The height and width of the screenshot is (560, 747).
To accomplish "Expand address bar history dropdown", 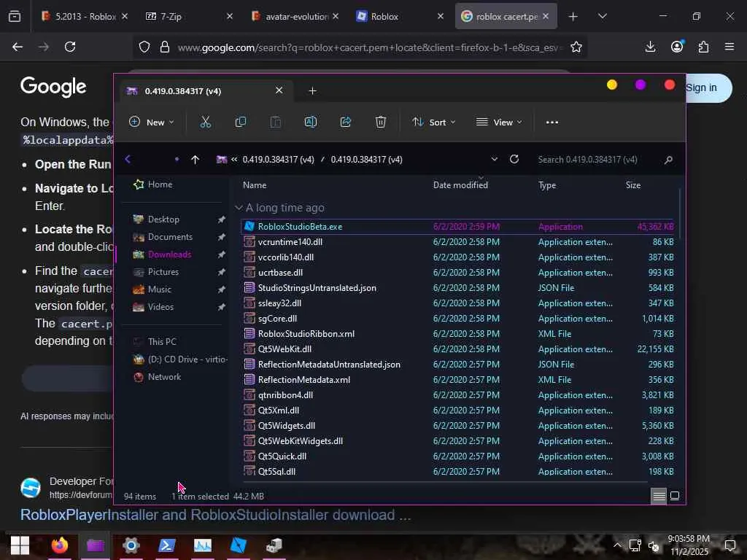I will 494,160.
